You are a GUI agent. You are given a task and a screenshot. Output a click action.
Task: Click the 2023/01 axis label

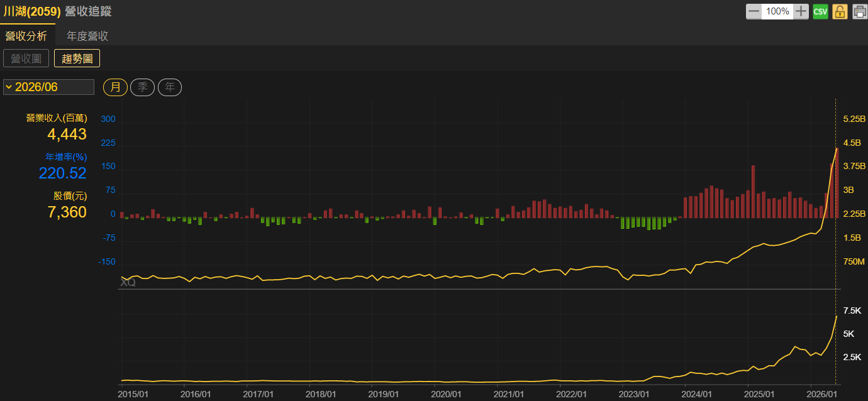point(635,394)
